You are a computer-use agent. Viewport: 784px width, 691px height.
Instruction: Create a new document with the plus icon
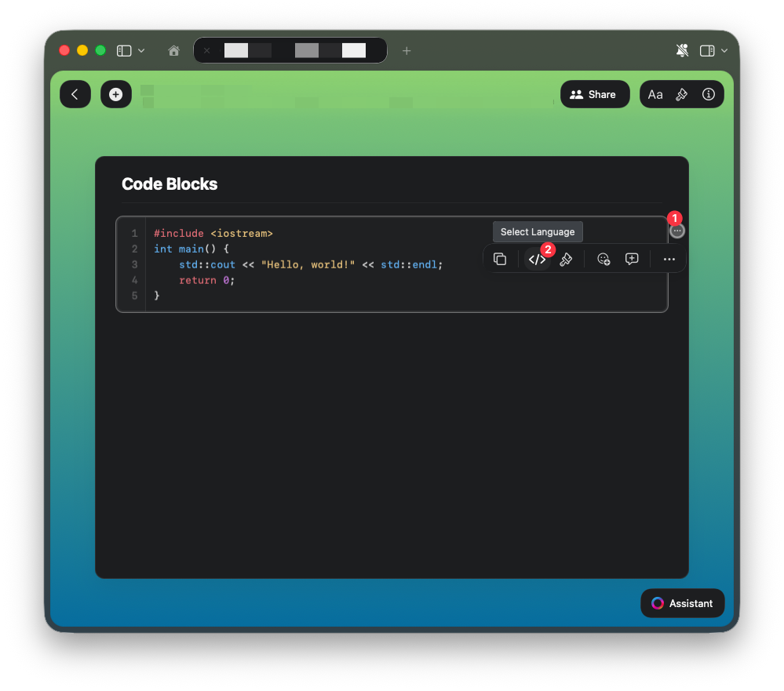click(x=115, y=94)
